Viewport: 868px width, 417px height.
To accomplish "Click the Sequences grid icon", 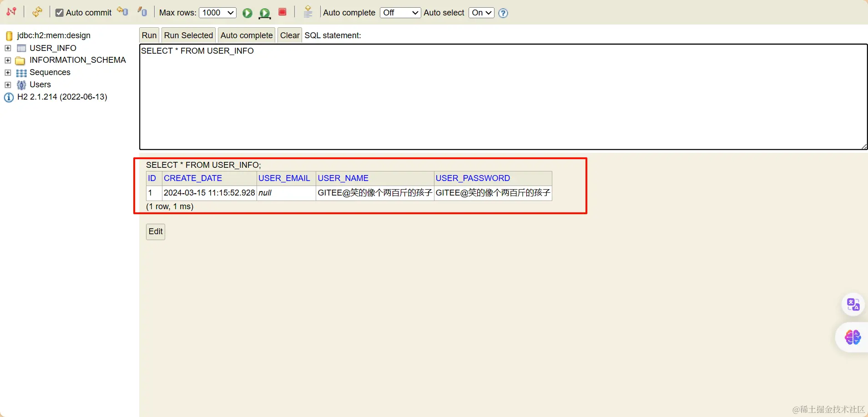I will (21, 73).
